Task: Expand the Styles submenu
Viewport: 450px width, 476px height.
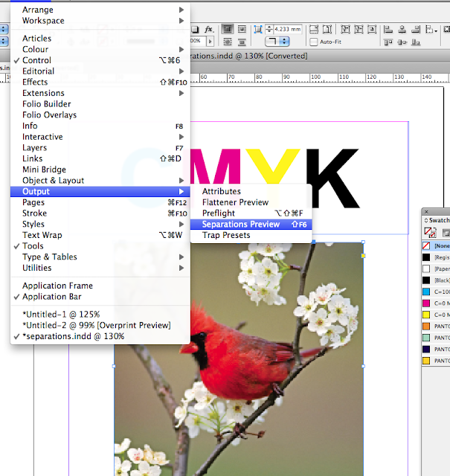Action: click(x=100, y=224)
